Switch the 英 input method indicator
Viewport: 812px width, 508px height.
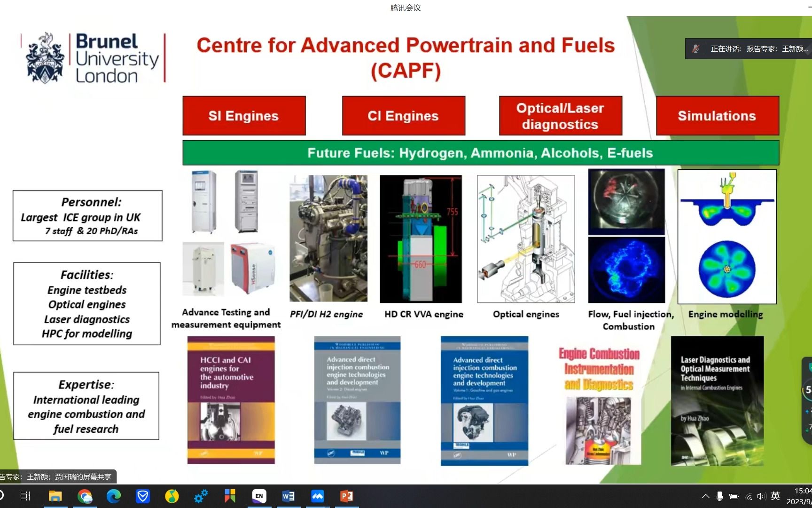point(775,496)
